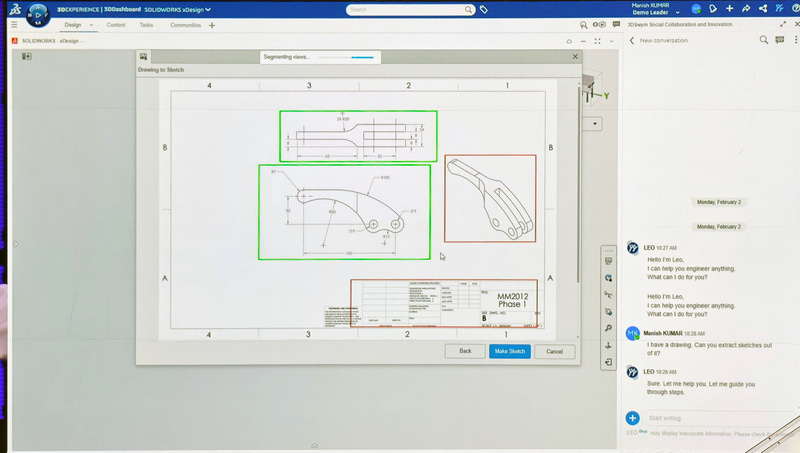Viewport: 800px width, 453px height.
Task: Click the rotate view tool in floating toolbar
Action: (x=608, y=278)
